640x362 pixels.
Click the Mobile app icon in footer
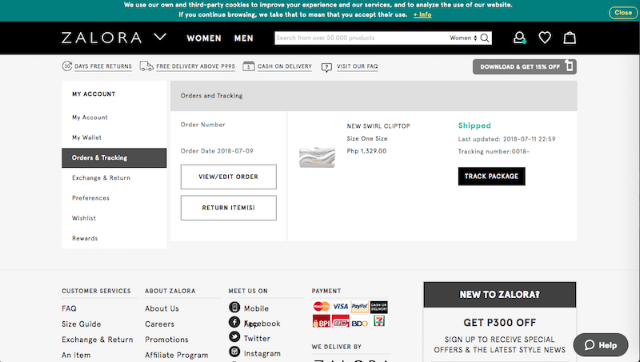coord(234,307)
